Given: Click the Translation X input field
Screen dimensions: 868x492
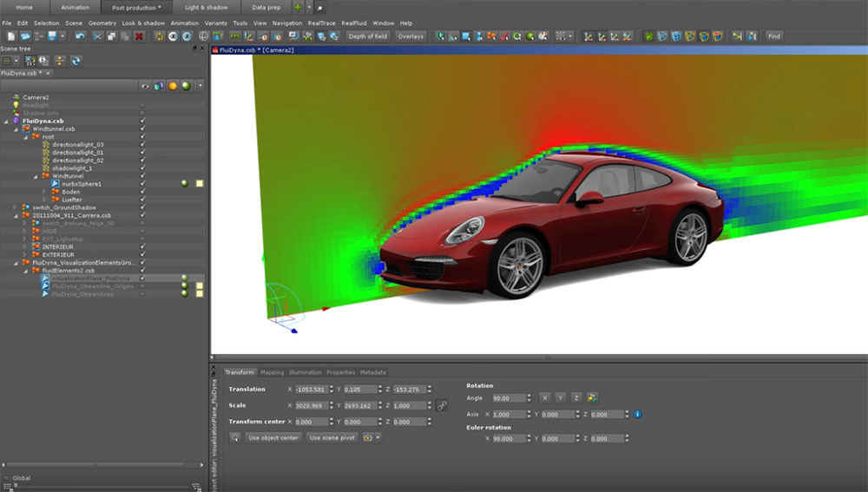Looking at the screenshot, I should click(311, 390).
